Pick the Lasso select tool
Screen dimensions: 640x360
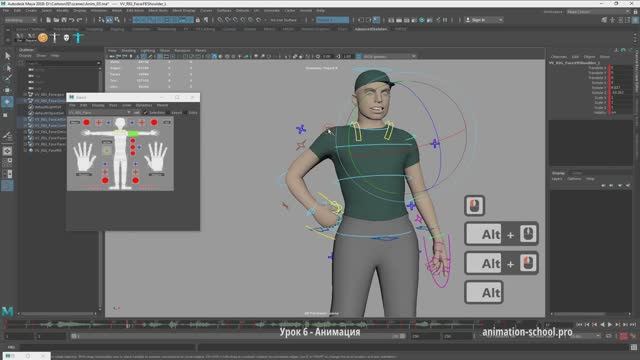click(x=8, y=68)
